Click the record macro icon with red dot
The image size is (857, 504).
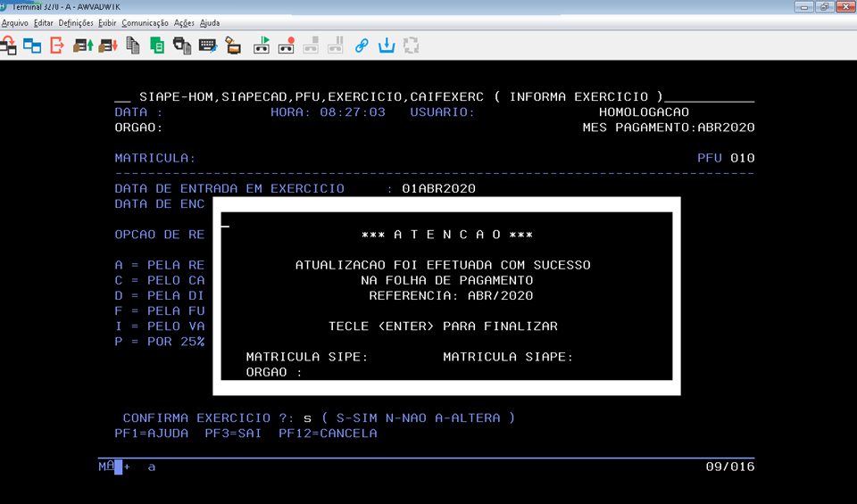287,45
